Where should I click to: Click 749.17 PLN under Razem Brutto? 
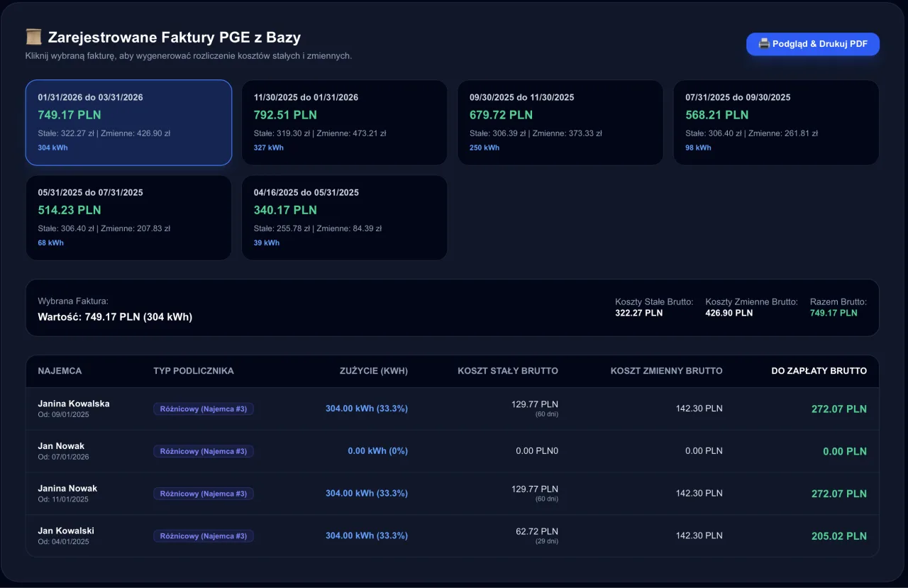point(834,313)
